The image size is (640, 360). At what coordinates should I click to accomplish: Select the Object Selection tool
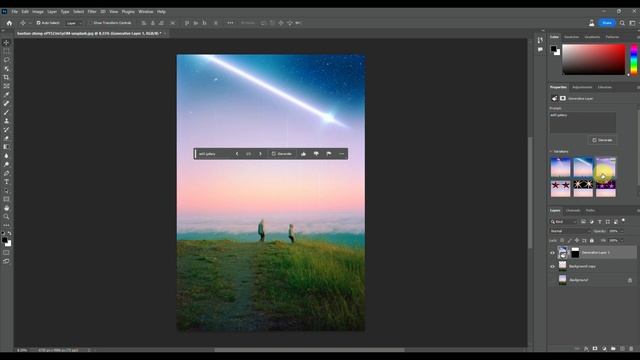tap(6, 69)
